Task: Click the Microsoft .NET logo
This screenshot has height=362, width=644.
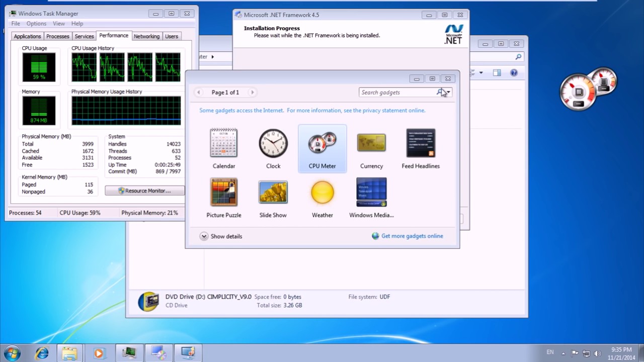Action: tap(453, 34)
